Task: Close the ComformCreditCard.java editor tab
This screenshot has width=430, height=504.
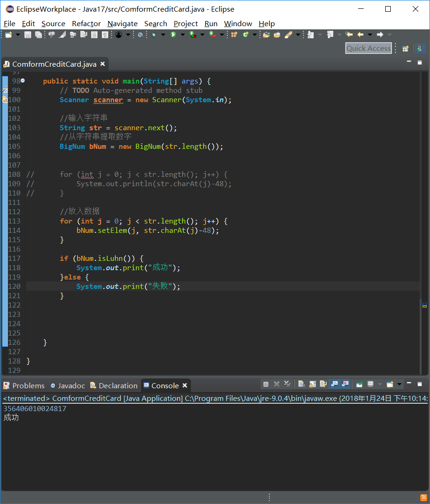Action: [103, 64]
